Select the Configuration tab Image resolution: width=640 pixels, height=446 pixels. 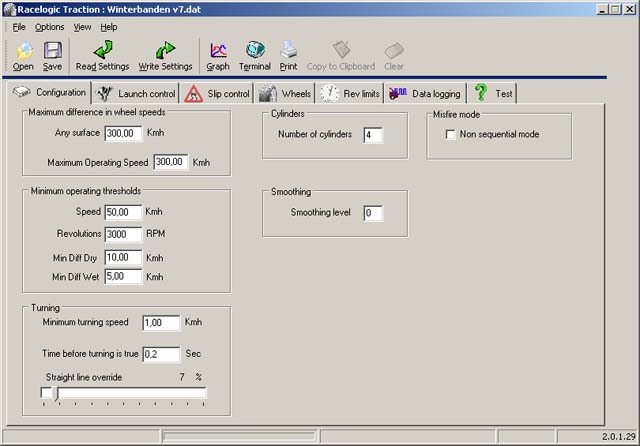49,92
